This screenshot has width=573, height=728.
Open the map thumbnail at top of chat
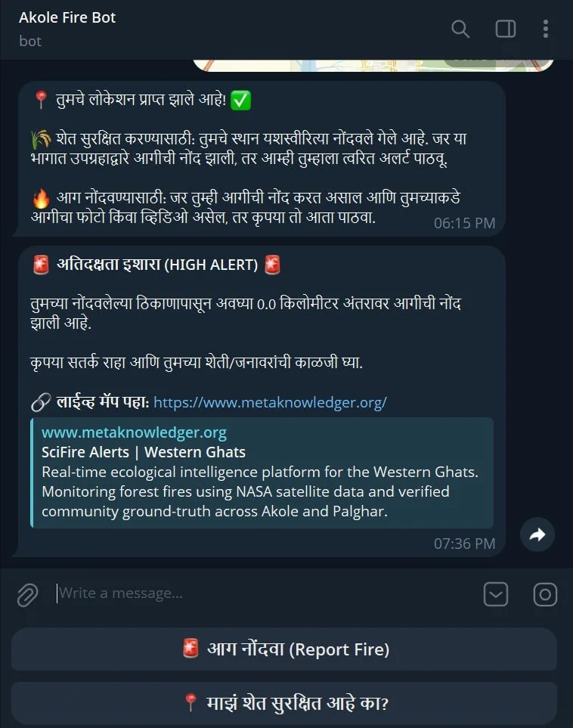coord(373,65)
